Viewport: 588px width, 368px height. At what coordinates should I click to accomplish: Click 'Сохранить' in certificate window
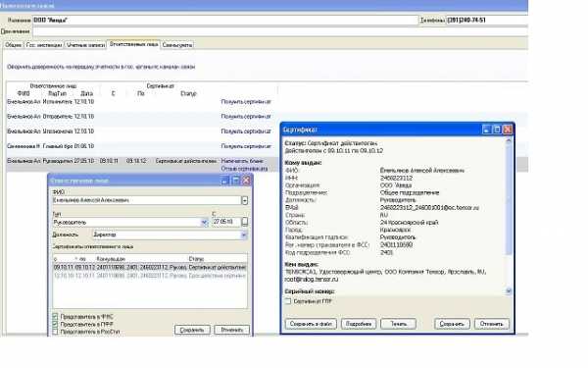[x=452, y=324]
